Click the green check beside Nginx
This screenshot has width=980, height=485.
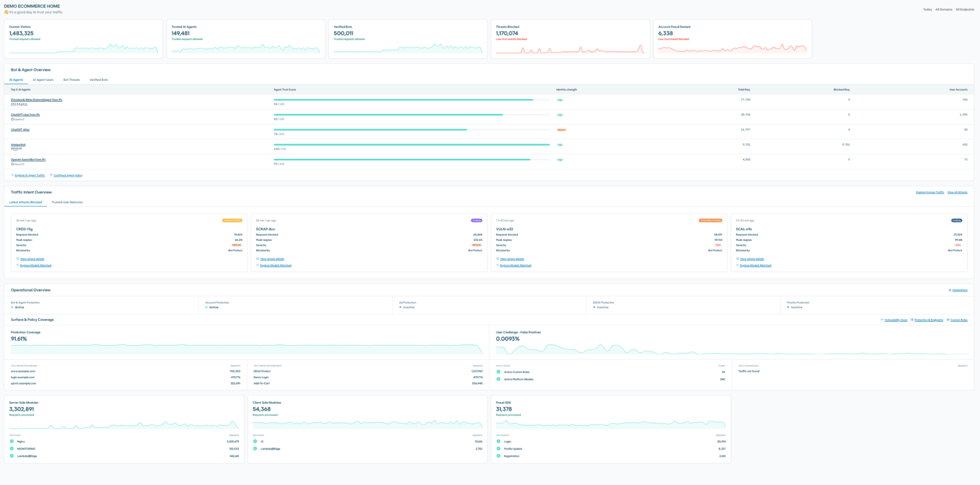pyautogui.click(x=12, y=441)
